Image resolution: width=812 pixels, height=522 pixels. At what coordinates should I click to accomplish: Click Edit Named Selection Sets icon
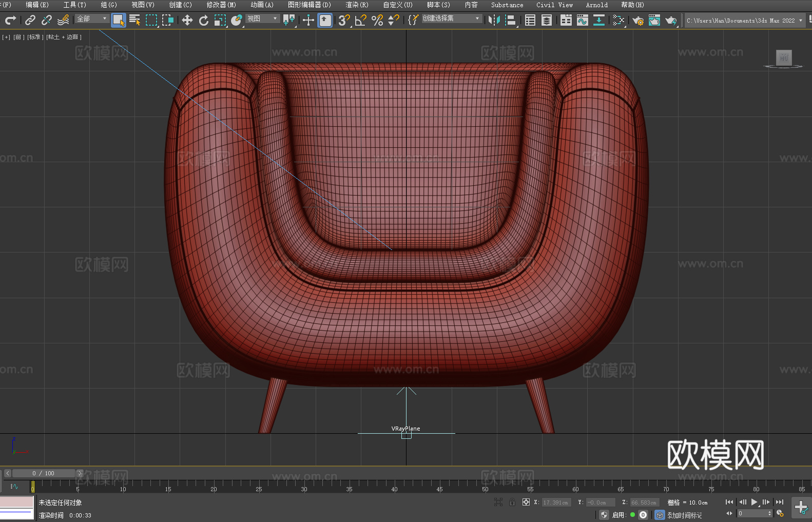pyautogui.click(x=413, y=20)
